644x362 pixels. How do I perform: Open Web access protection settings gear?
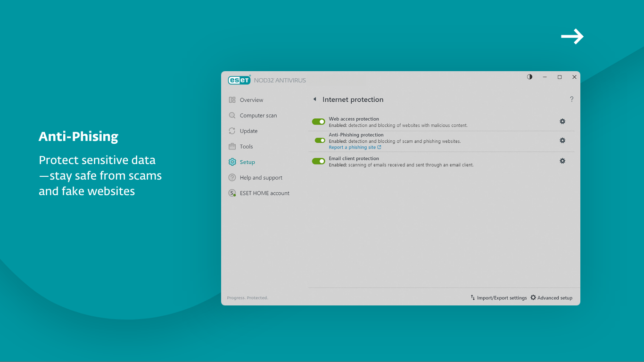coord(562,121)
